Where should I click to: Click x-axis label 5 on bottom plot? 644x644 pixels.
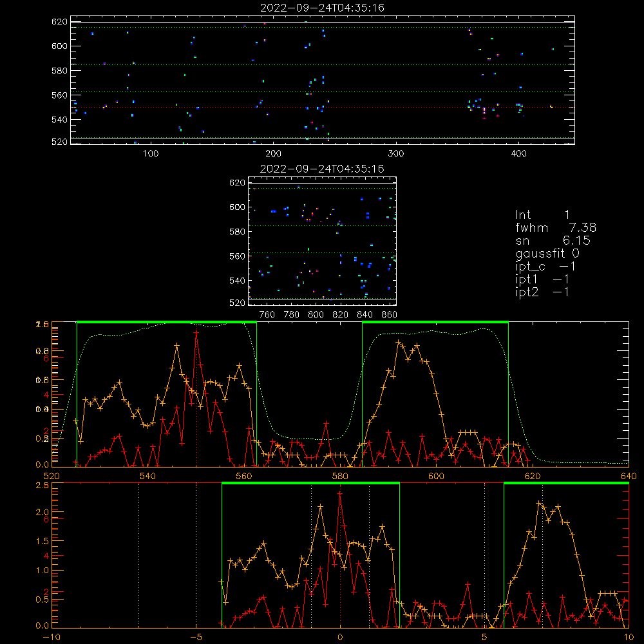pos(485,637)
